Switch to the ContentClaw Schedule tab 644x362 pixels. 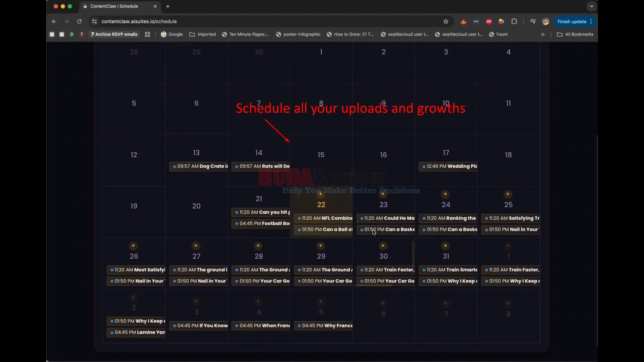119,6
